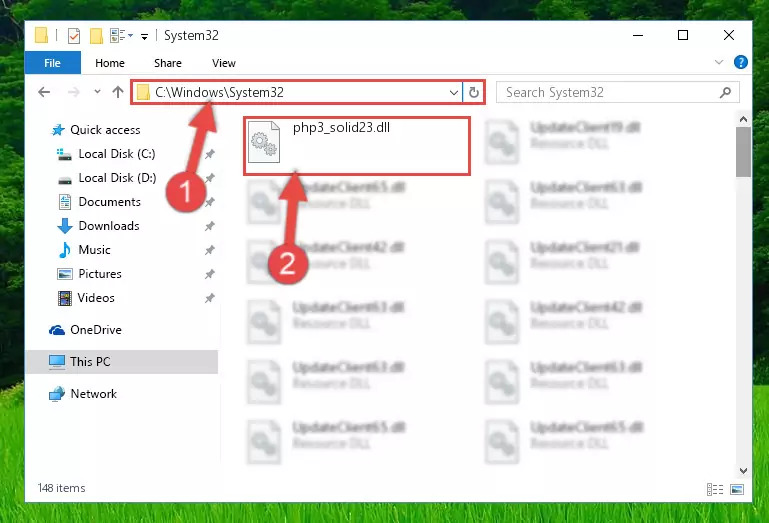Click the Properties checkmark icon in title bar

(x=74, y=36)
